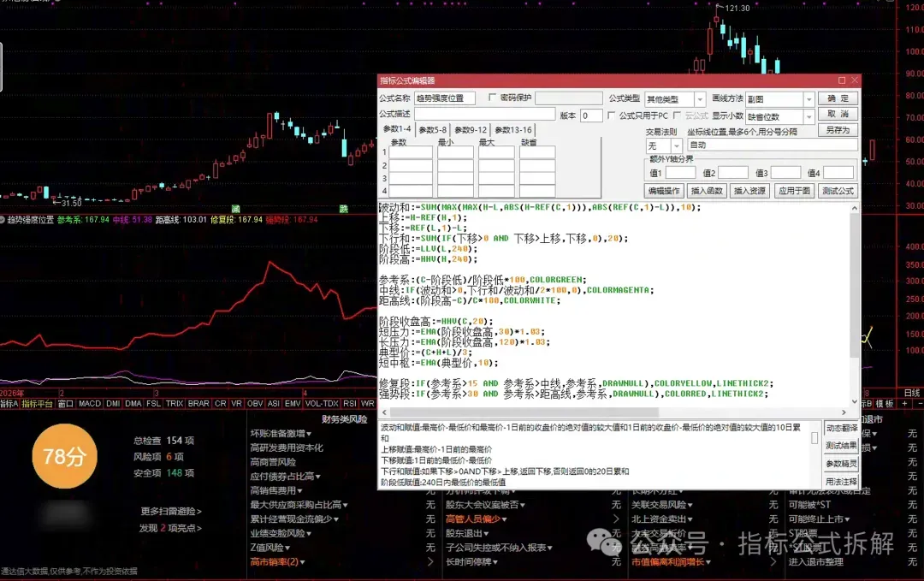This screenshot has height=581, width=924.
Task: Expand the 业绩变脸风险 item
Action: coord(281,533)
